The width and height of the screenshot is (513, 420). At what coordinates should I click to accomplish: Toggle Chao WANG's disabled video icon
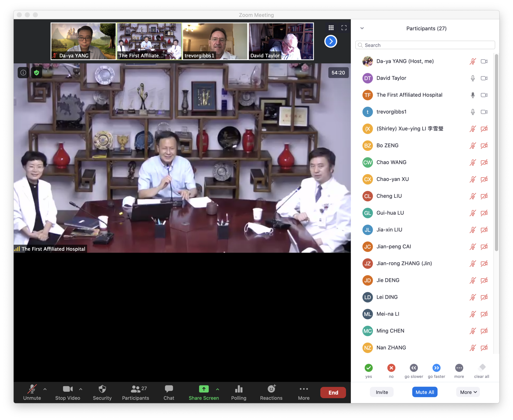pyautogui.click(x=484, y=162)
